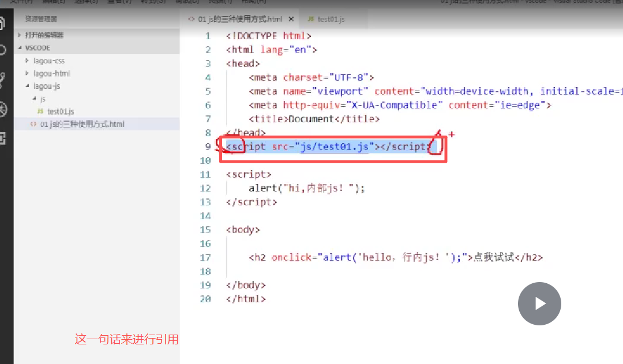Open the Source Control activity bar icon
The height and width of the screenshot is (364, 623).
point(2,80)
